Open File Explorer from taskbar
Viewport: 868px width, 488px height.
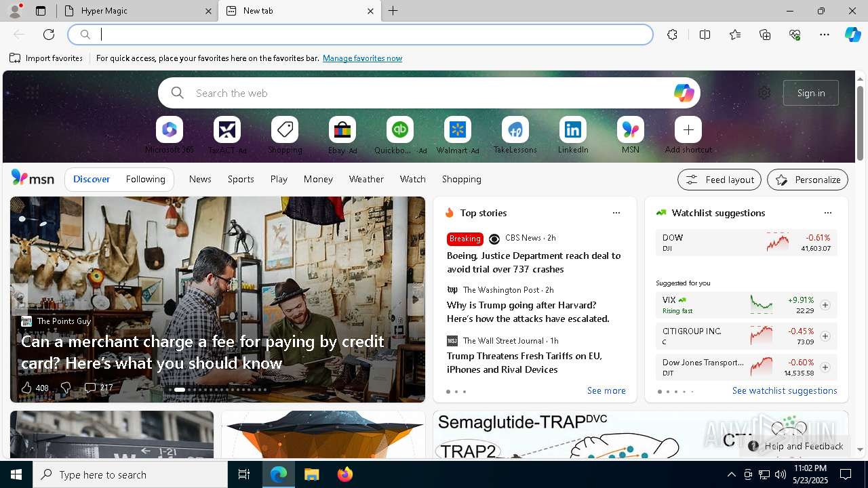click(x=312, y=474)
